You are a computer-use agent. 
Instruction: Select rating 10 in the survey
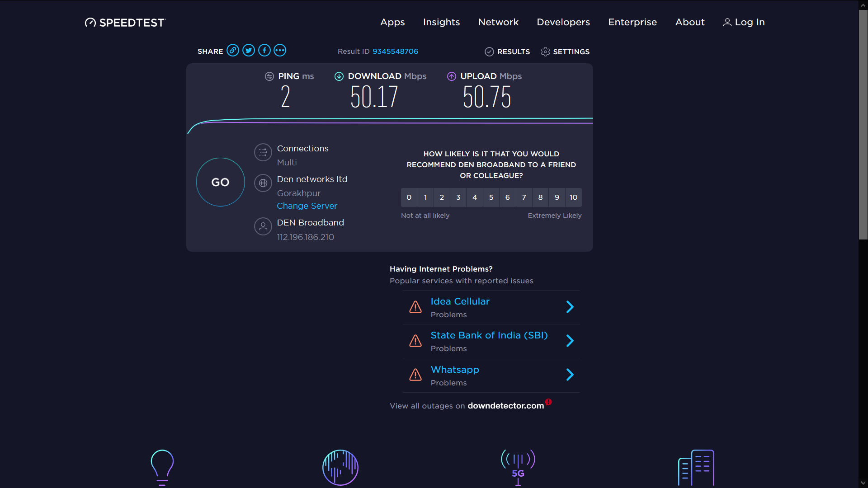pyautogui.click(x=573, y=197)
